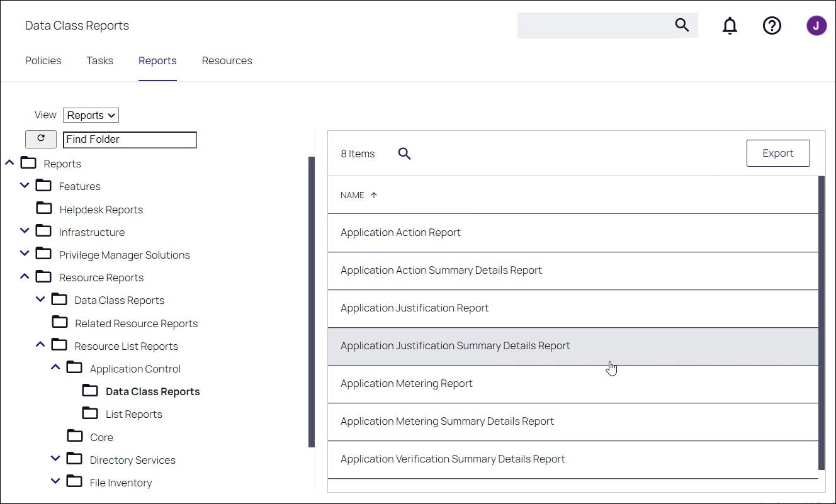Click the Export button
The height and width of the screenshot is (504, 836).
pos(778,153)
